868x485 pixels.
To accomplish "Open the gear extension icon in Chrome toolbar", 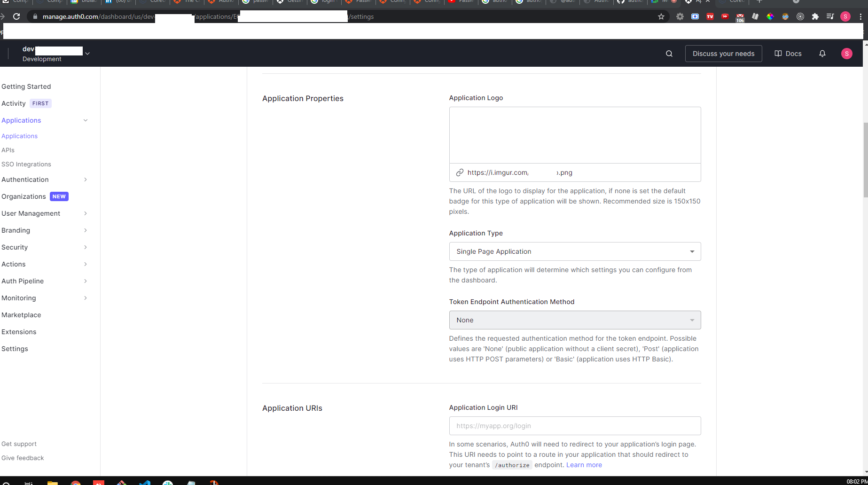I will tap(680, 16).
